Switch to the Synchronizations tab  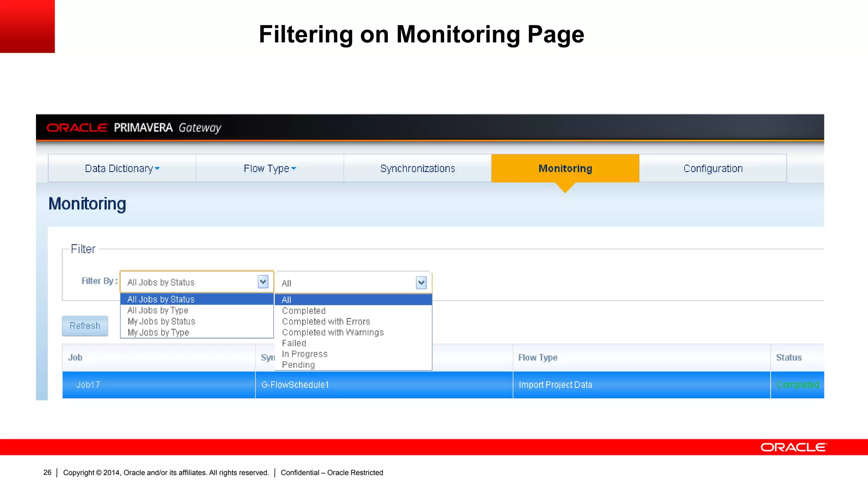(417, 168)
